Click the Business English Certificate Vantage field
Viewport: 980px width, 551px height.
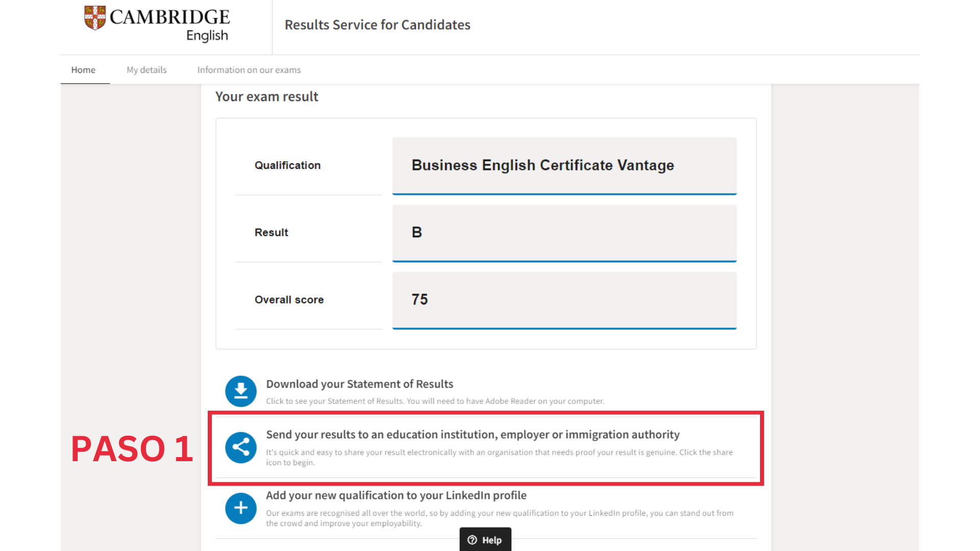(564, 166)
